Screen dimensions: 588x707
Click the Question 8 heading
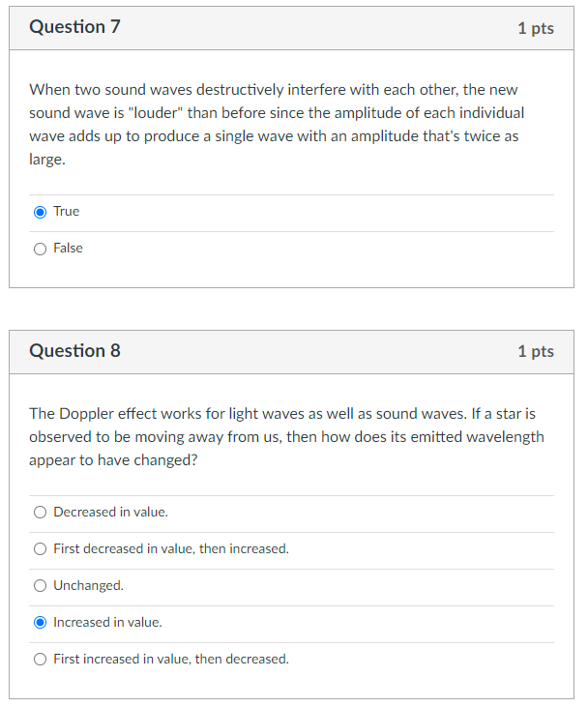pyautogui.click(x=74, y=351)
